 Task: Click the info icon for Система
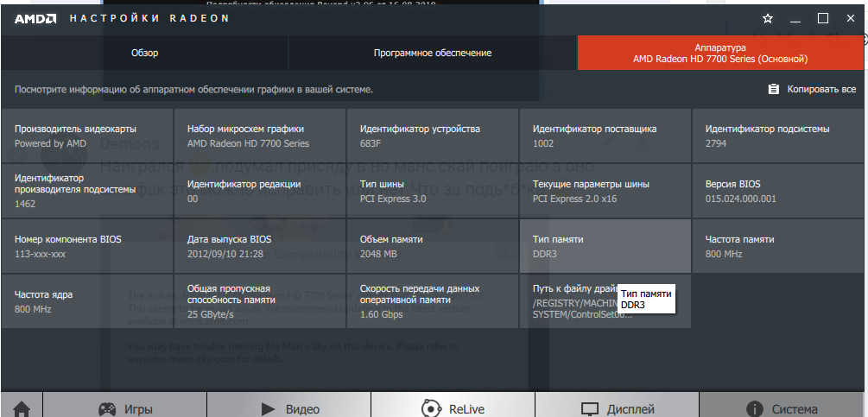click(753, 409)
